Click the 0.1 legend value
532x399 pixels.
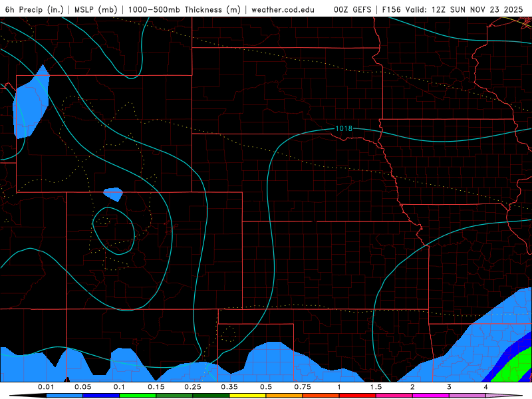pos(119,387)
